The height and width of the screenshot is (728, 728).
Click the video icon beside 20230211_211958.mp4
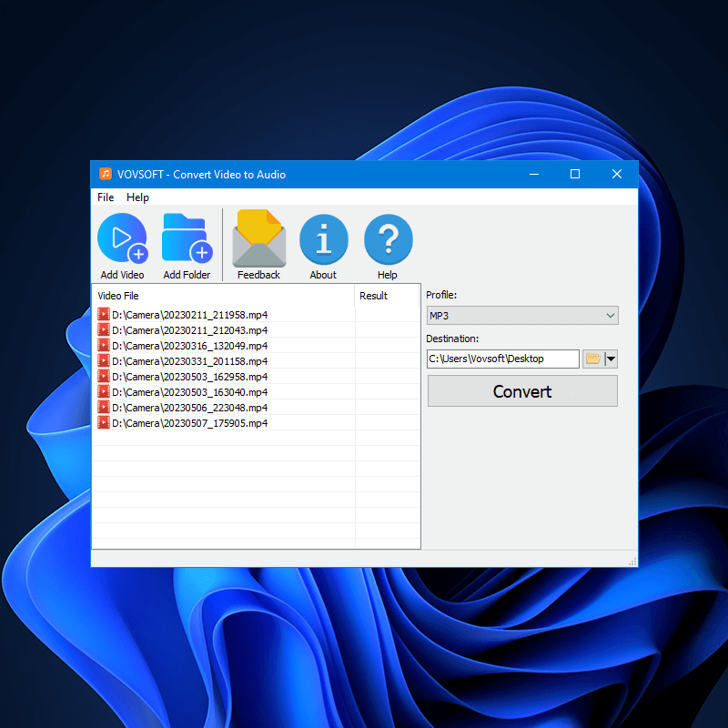(x=104, y=315)
